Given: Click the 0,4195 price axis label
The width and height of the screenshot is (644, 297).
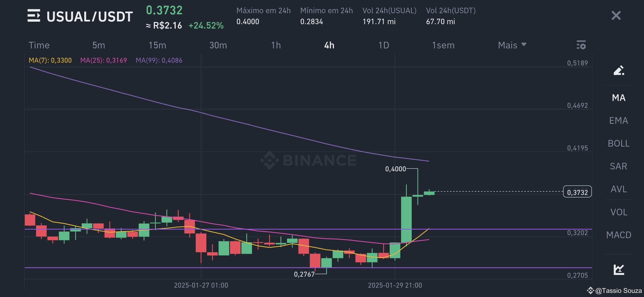Looking at the screenshot, I should [x=577, y=148].
